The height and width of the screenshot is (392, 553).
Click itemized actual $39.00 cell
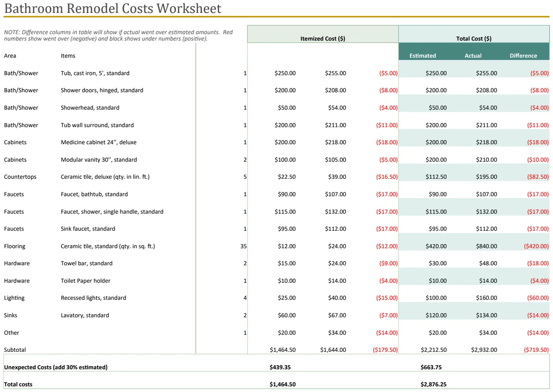[337, 177]
